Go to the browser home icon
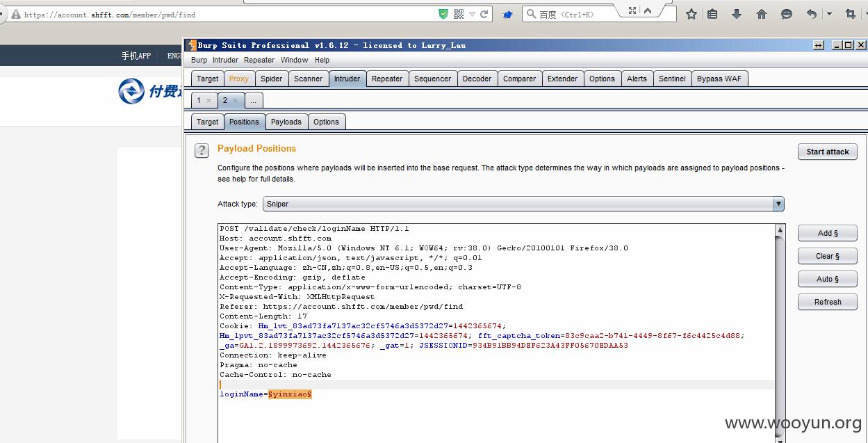 (x=762, y=14)
